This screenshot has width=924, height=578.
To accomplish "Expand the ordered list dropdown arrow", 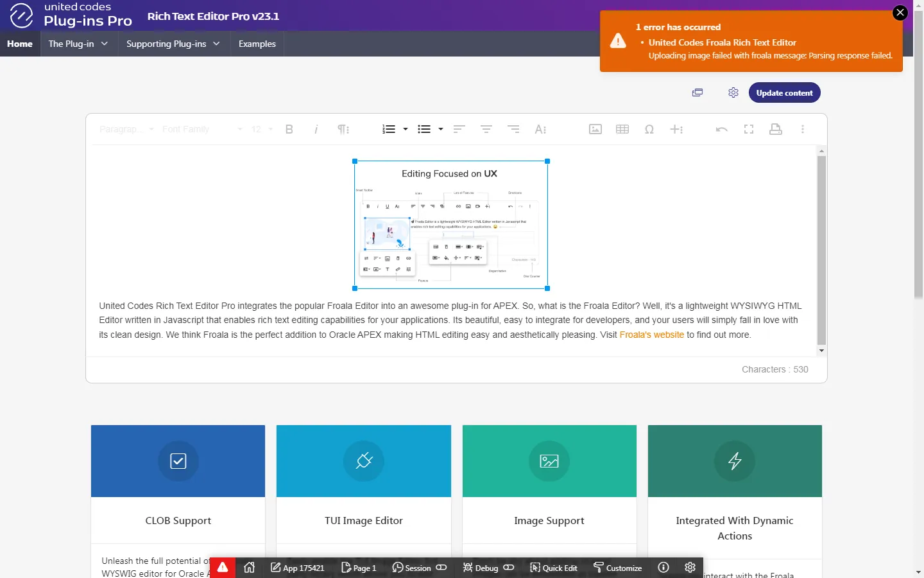I will [406, 129].
